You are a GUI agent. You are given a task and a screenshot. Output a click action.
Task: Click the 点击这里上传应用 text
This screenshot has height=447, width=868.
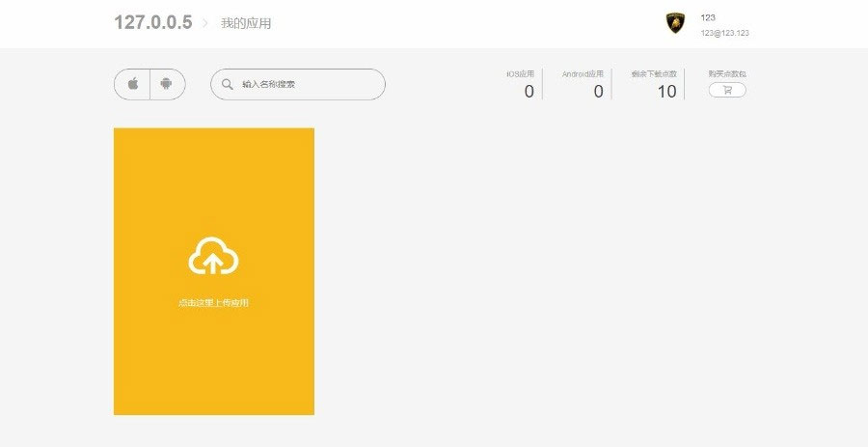pos(213,303)
